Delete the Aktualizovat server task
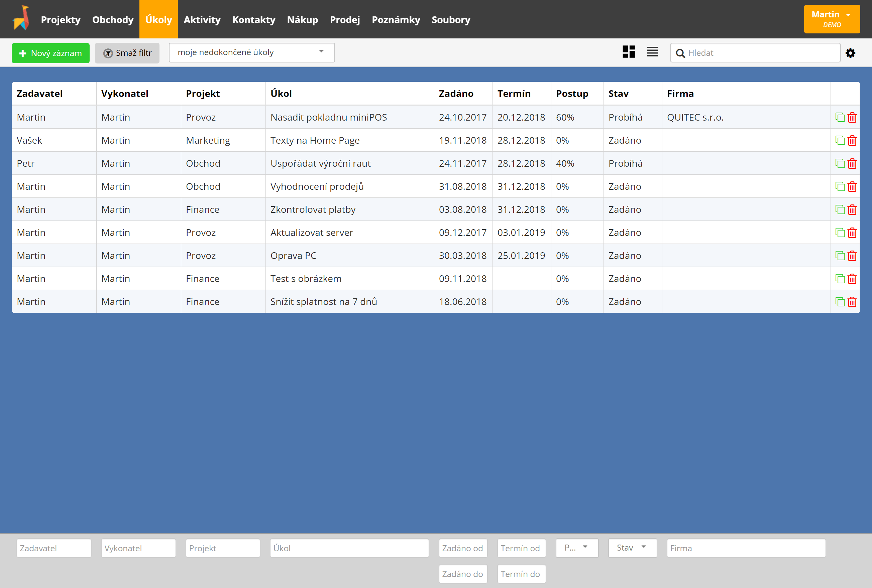The image size is (872, 588). coord(852,233)
